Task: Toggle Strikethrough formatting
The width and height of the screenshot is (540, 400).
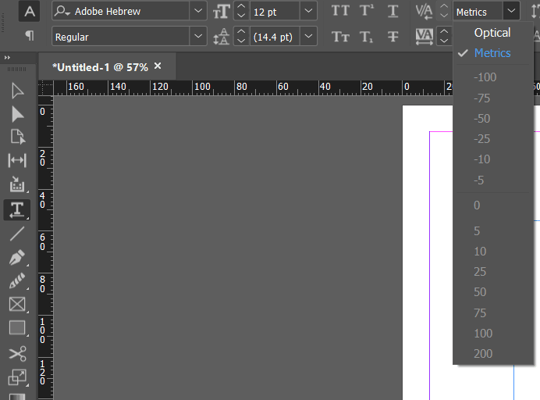Action: click(393, 37)
